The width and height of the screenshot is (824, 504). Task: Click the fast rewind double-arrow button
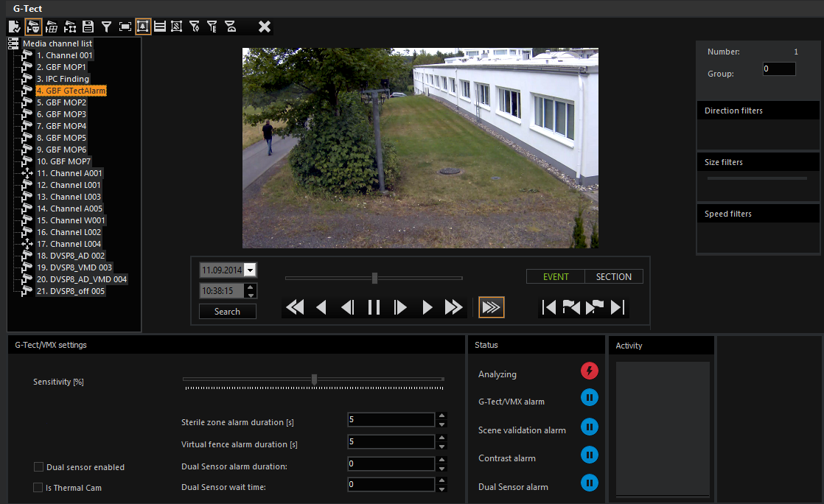tap(295, 307)
